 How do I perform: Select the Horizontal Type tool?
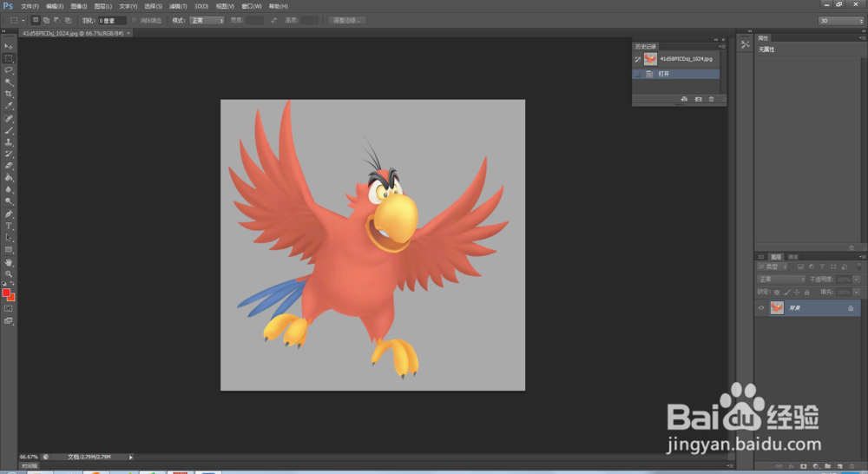tap(9, 226)
